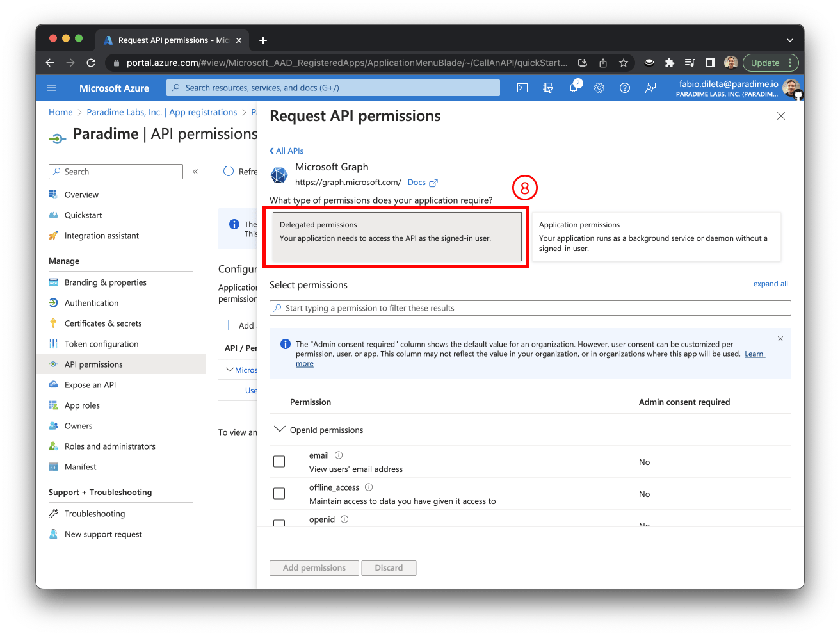840x636 pixels.
Task: Click the browser back arrow
Action: 50,63
